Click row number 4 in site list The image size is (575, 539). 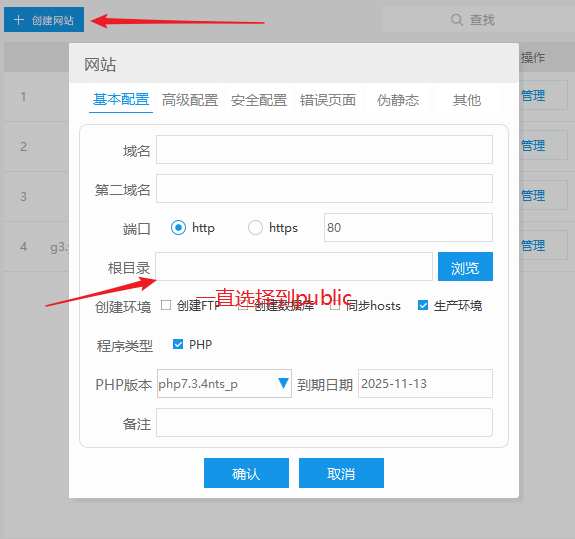(x=23, y=246)
